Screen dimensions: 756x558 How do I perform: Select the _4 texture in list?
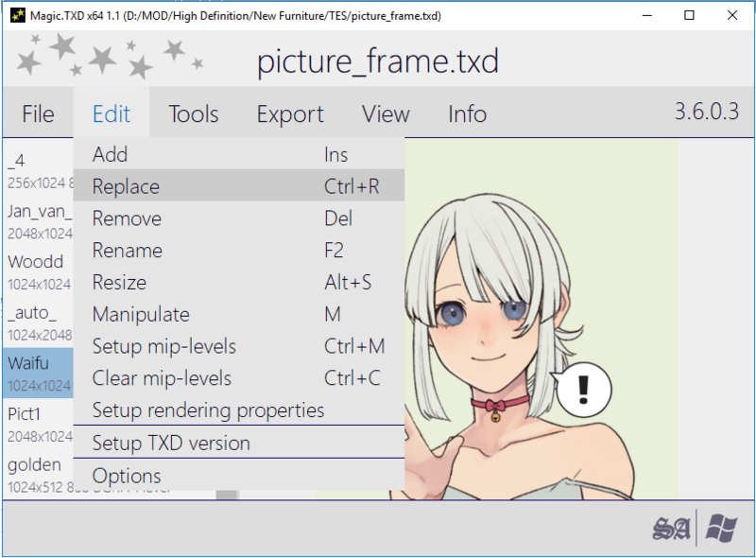39,170
